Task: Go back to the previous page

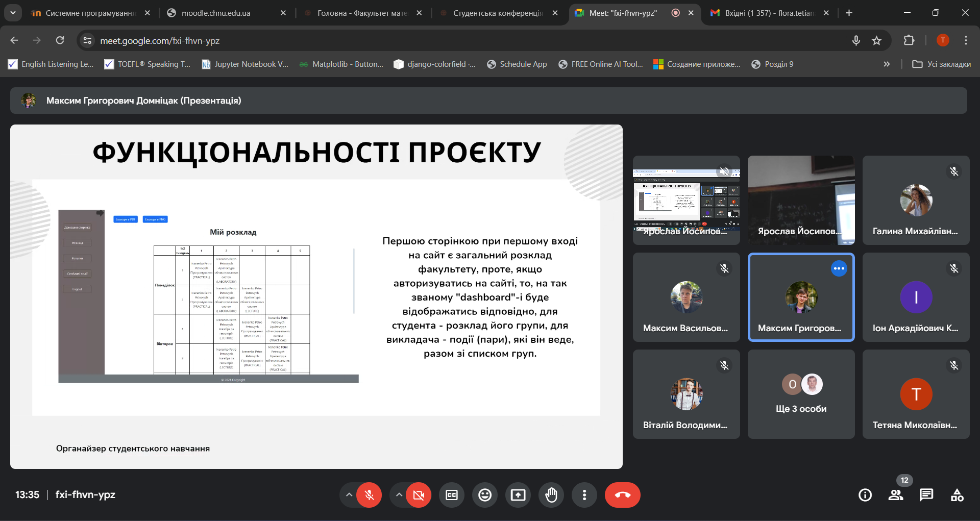Action: (14, 40)
